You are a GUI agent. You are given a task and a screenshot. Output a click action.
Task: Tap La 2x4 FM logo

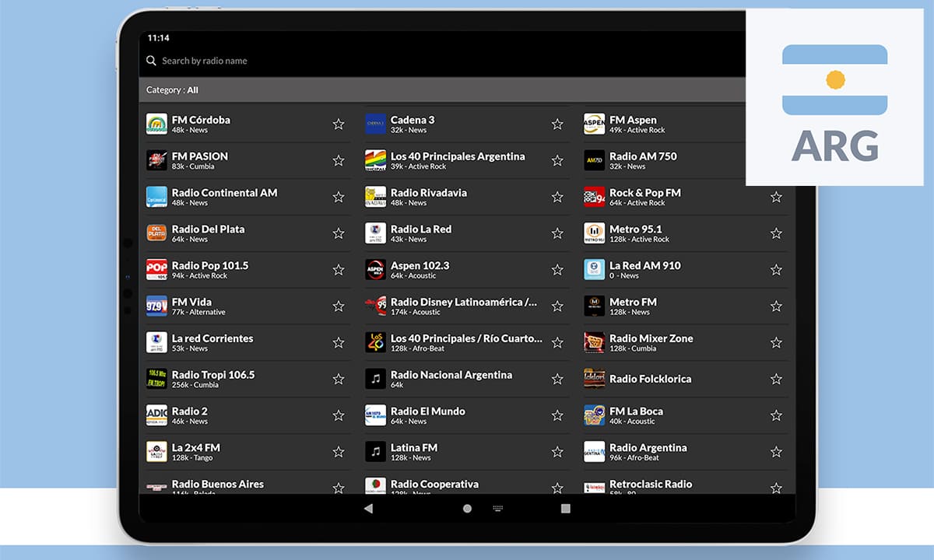click(x=156, y=452)
